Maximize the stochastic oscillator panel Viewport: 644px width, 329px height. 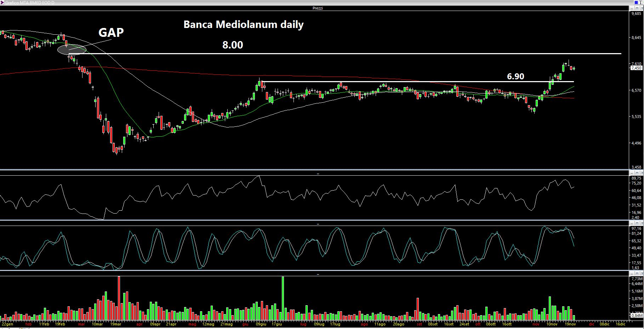point(637,223)
